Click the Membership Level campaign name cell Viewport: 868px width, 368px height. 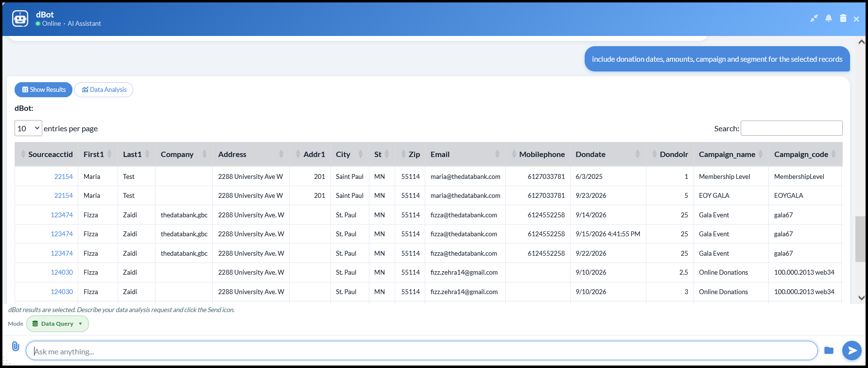pos(731,176)
